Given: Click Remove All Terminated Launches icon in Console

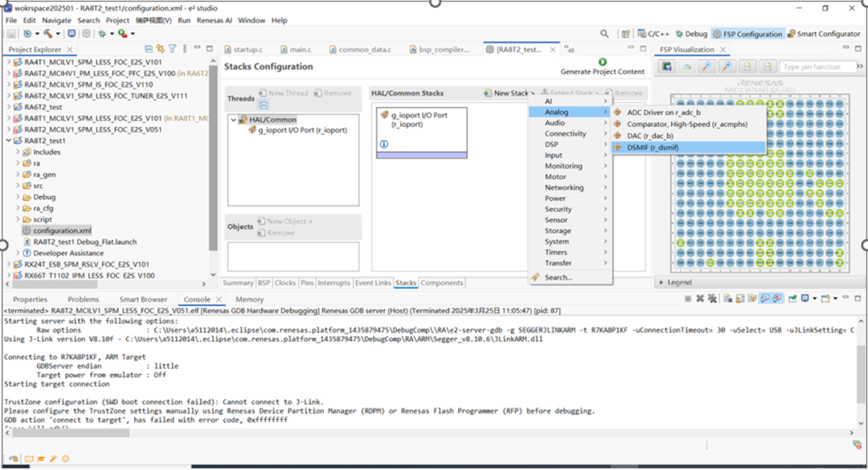Looking at the screenshot, I should (712, 299).
